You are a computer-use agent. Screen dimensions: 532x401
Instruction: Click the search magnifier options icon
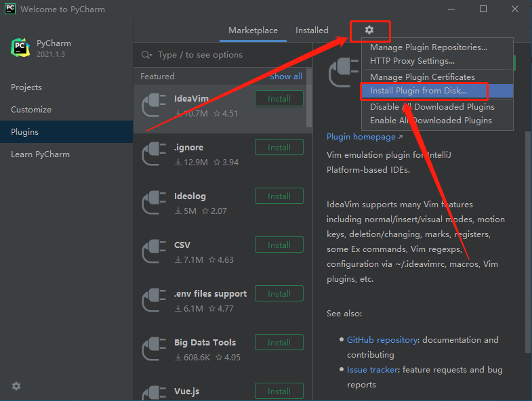pyautogui.click(x=146, y=55)
